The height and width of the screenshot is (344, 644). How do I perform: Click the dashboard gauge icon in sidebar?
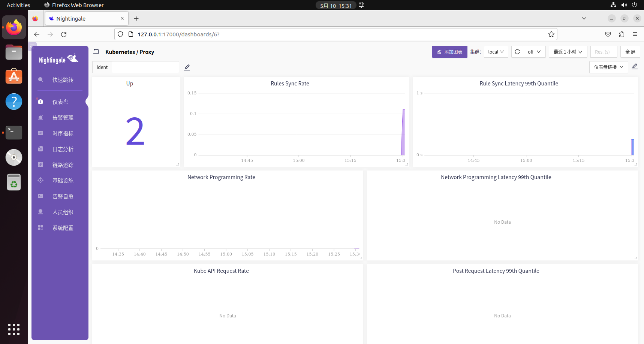(40, 102)
